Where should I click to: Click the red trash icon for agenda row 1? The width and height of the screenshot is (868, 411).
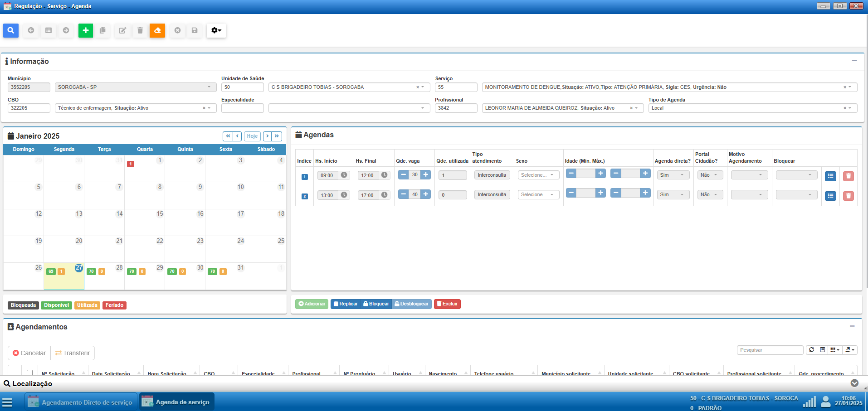[848, 176]
